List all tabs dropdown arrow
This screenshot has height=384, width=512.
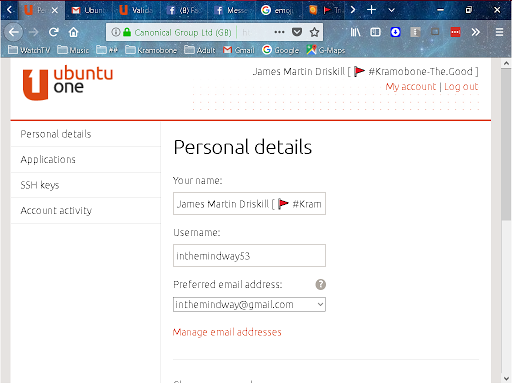391,10
